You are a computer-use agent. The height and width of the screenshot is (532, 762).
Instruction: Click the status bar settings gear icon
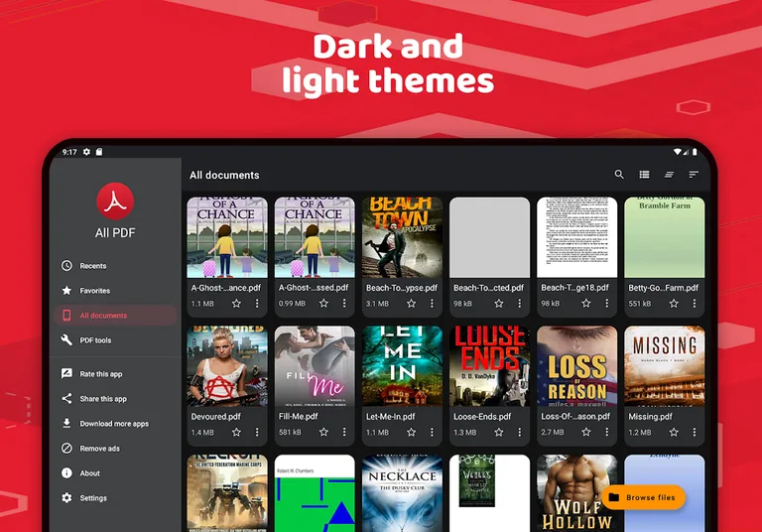(86, 152)
